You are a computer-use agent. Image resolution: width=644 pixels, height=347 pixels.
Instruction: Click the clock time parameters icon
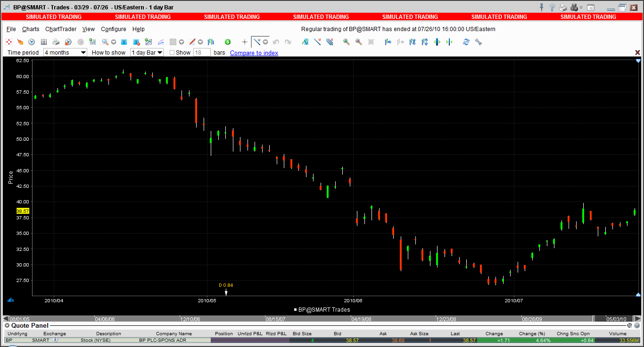[32, 42]
